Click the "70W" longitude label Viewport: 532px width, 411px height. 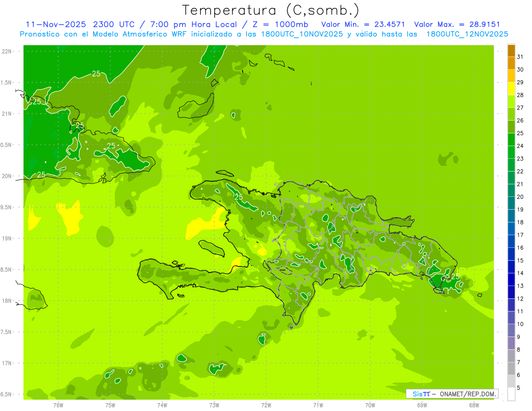click(x=370, y=405)
